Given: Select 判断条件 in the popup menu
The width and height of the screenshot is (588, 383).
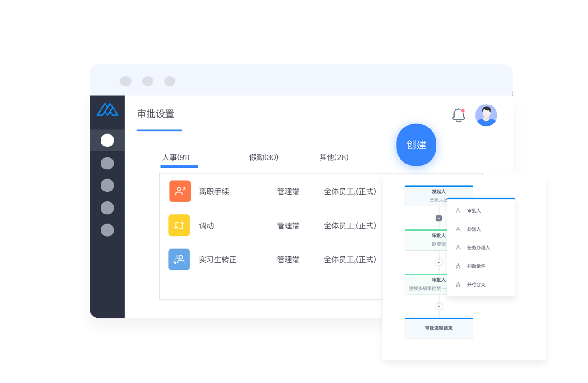Looking at the screenshot, I should 476,266.
